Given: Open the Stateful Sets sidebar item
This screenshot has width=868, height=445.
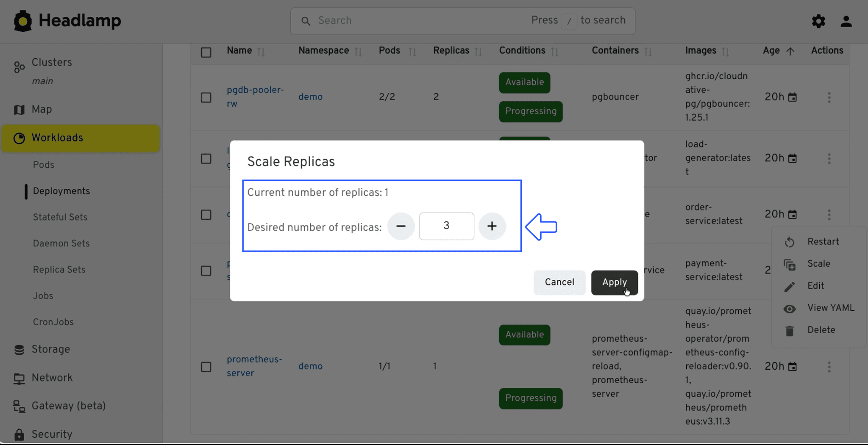Looking at the screenshot, I should [60, 218].
